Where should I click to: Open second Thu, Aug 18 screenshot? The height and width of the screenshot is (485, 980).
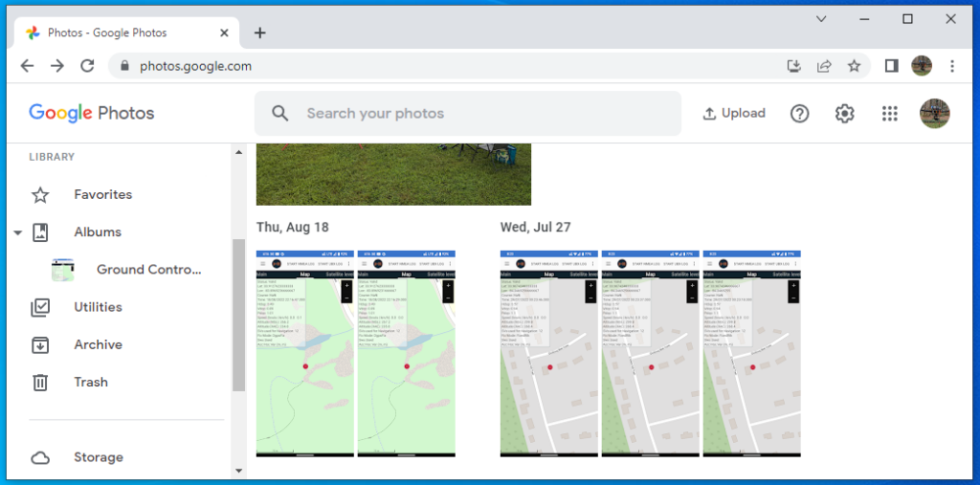pyautogui.click(x=406, y=354)
